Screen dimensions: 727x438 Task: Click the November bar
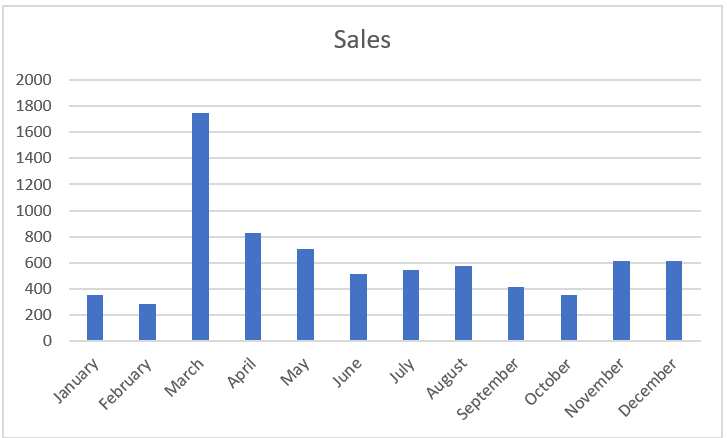click(621, 301)
